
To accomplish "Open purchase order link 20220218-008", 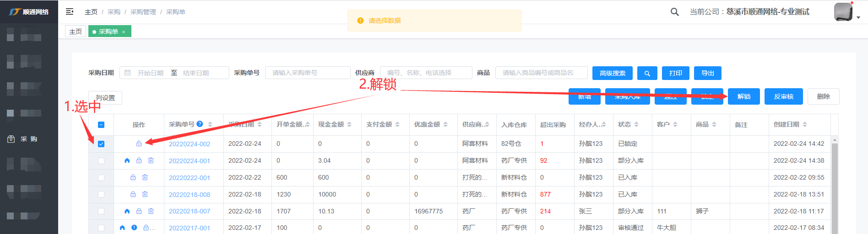I will pyautogui.click(x=190, y=195).
